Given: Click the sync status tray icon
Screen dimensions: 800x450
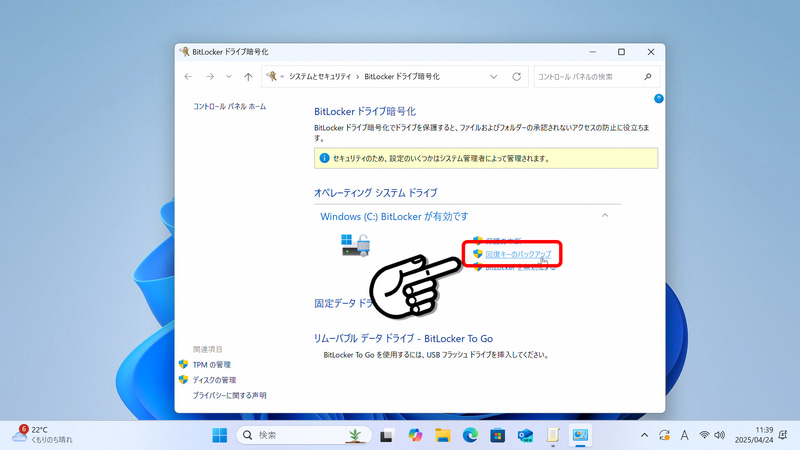Looking at the screenshot, I should click(664, 435).
